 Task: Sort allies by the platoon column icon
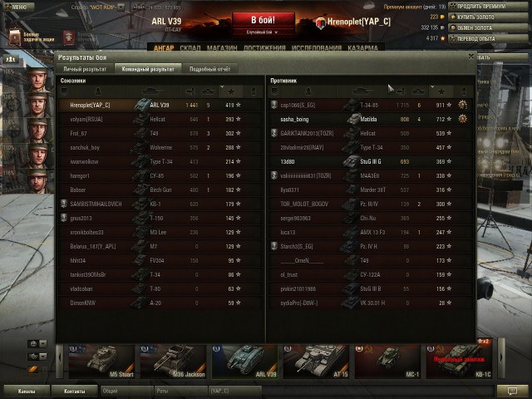coord(64,91)
